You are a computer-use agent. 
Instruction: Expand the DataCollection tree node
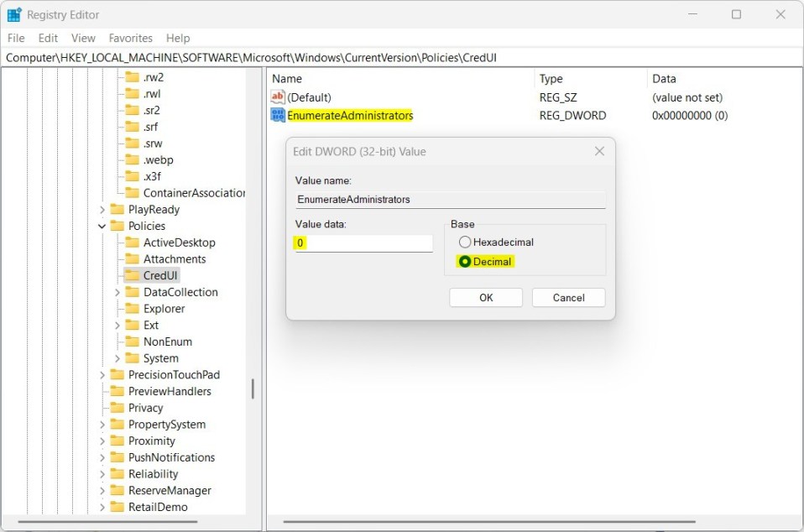coord(117,292)
